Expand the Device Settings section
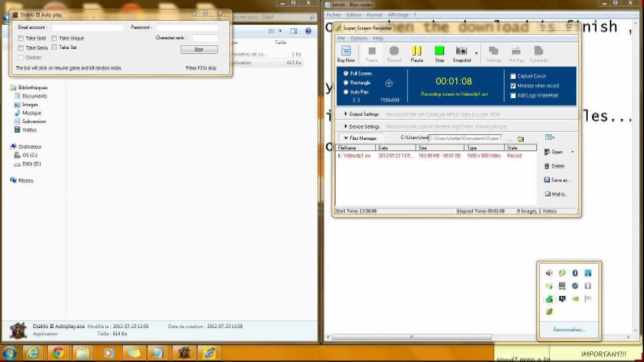This screenshot has width=644, height=362. pyautogui.click(x=362, y=127)
